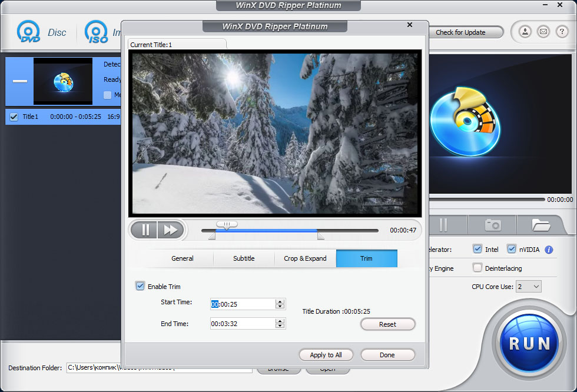
Task: Click the WinX disc logo in the preview
Action: coord(466,121)
